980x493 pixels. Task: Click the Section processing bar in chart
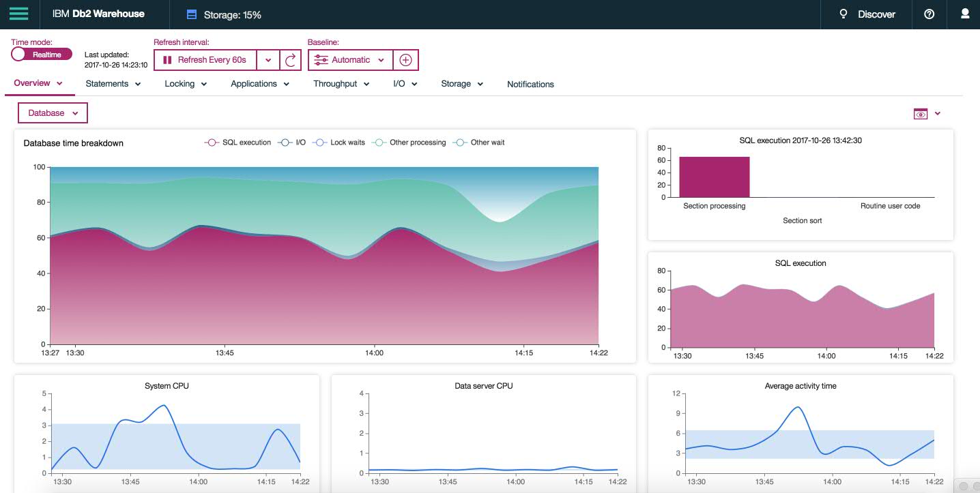click(714, 177)
